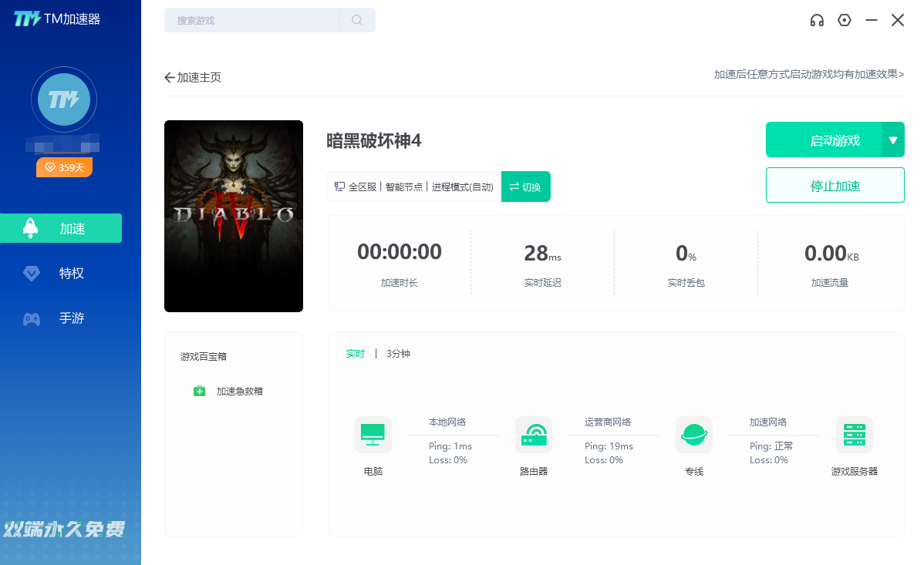Click the 切换 server switch button
924x565 pixels.
point(526,187)
